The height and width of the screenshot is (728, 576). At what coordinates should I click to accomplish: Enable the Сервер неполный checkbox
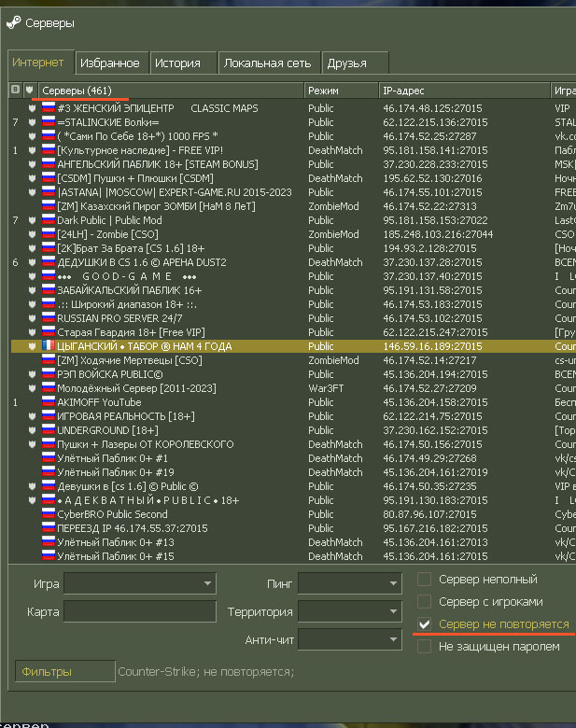[424, 580]
